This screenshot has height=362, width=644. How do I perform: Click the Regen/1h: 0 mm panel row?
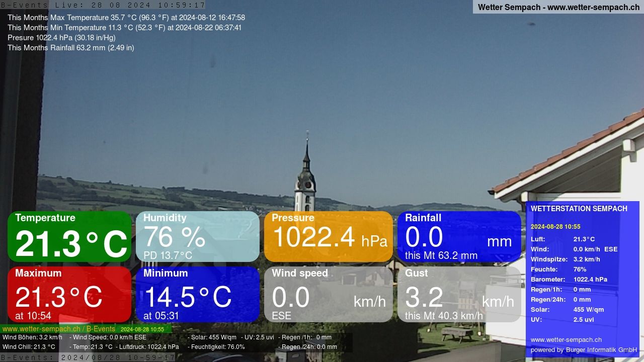click(x=561, y=290)
